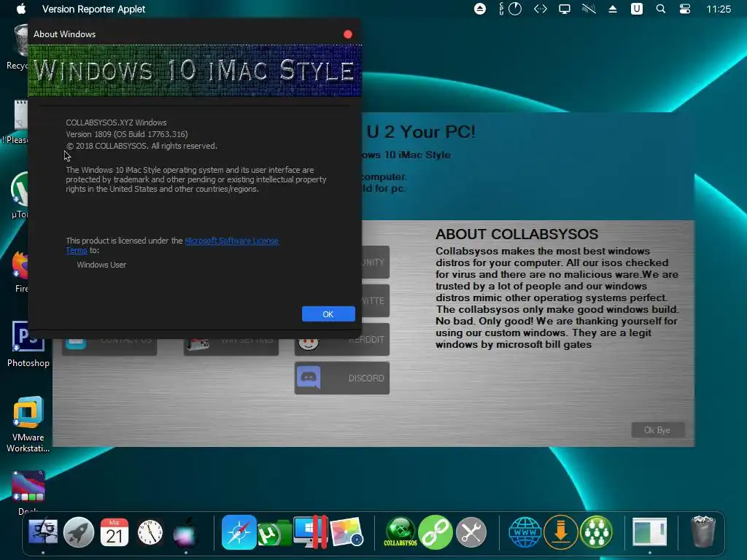Screen dimensions: 747x560
Task: Open the Windows monitor Parallels-style dock icon
Action: click(311, 532)
